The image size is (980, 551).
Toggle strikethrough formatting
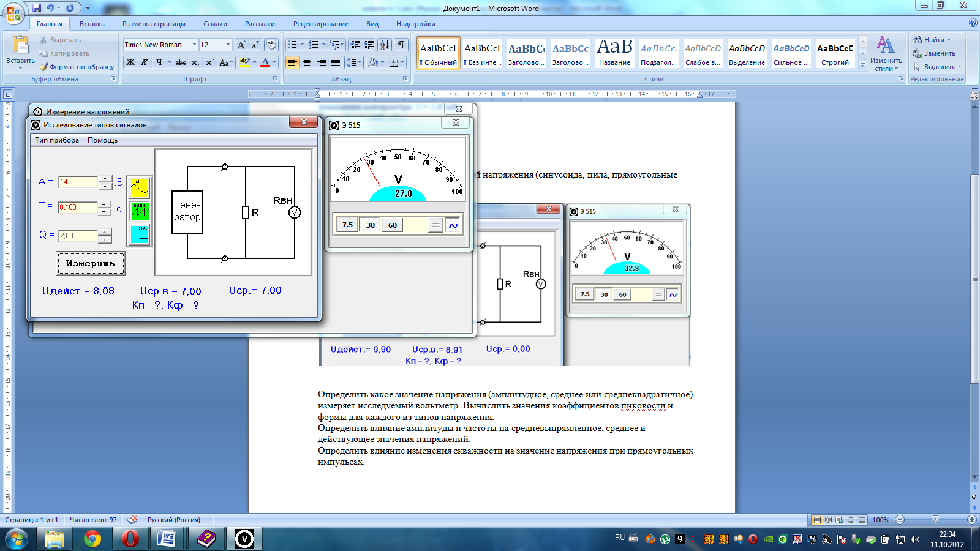181,62
